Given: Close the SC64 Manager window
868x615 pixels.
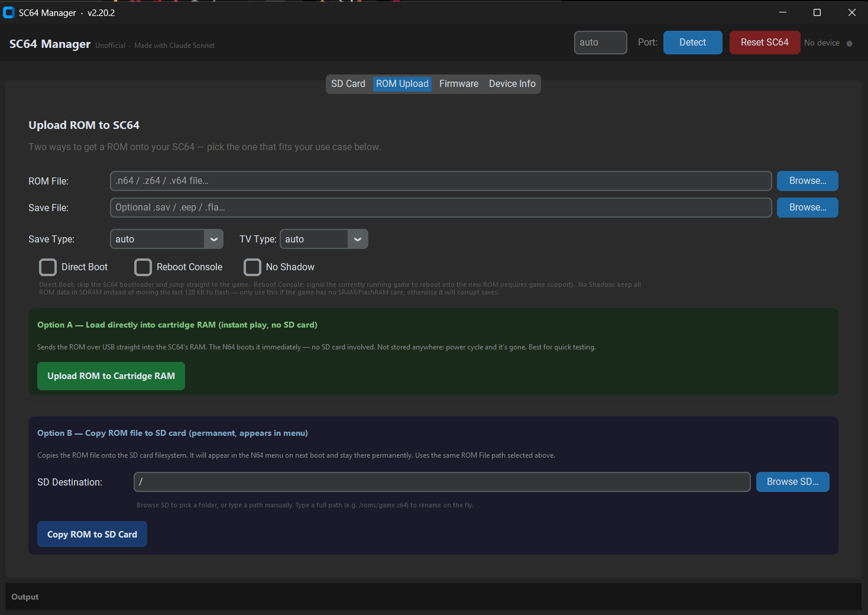Looking at the screenshot, I should point(852,12).
